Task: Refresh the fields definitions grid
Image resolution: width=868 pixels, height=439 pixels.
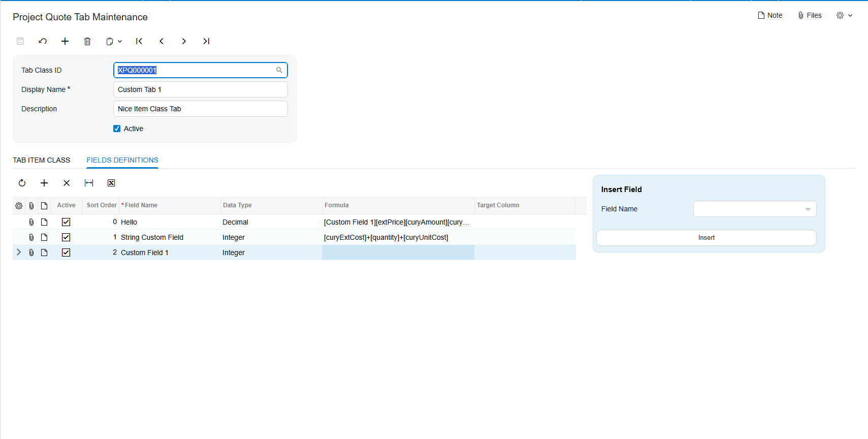Action: (x=22, y=183)
